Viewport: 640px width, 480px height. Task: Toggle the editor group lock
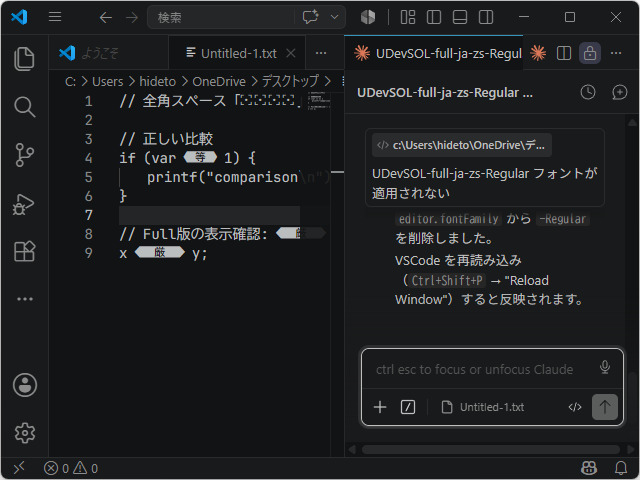point(590,53)
